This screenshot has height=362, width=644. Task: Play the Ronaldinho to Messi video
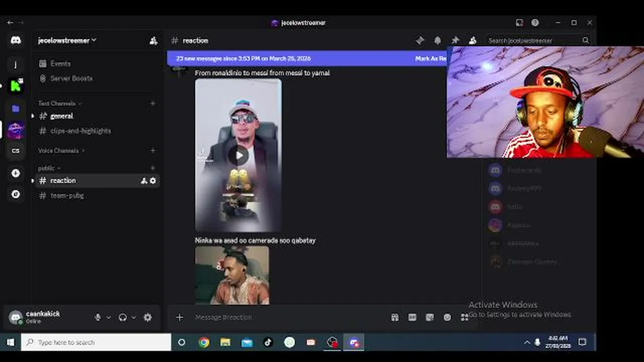[238, 155]
